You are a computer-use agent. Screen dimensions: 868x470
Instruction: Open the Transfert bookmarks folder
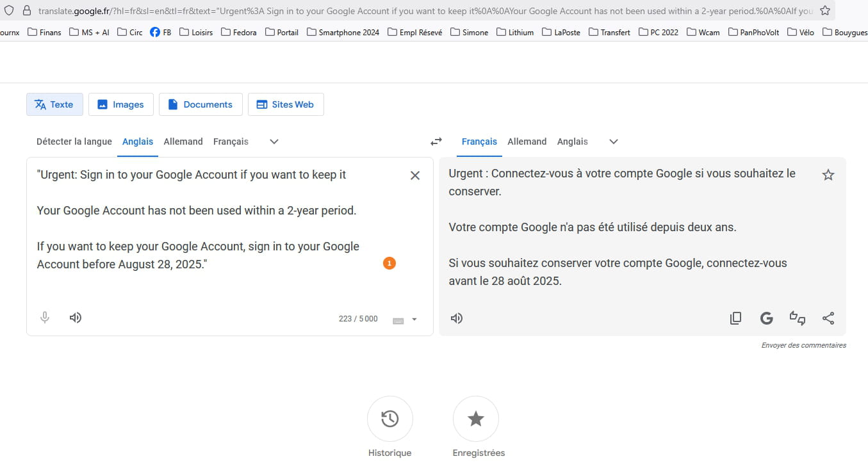coord(610,32)
